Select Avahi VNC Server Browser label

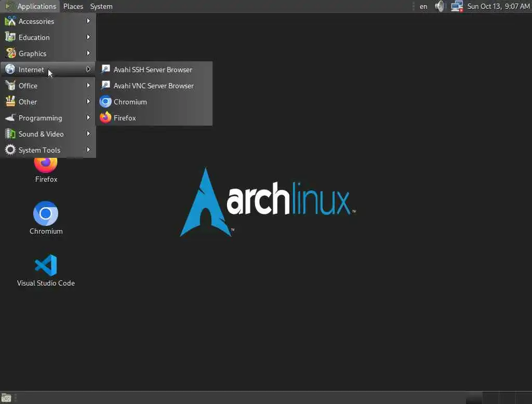[154, 86]
